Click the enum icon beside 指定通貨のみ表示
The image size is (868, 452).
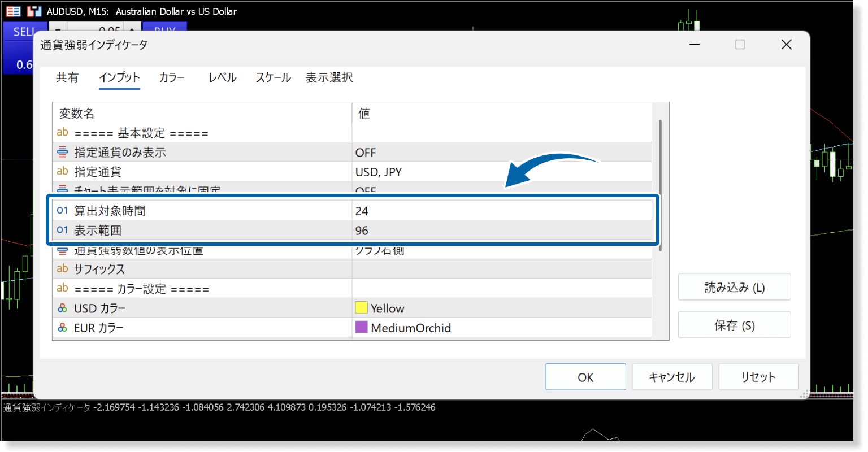point(62,153)
